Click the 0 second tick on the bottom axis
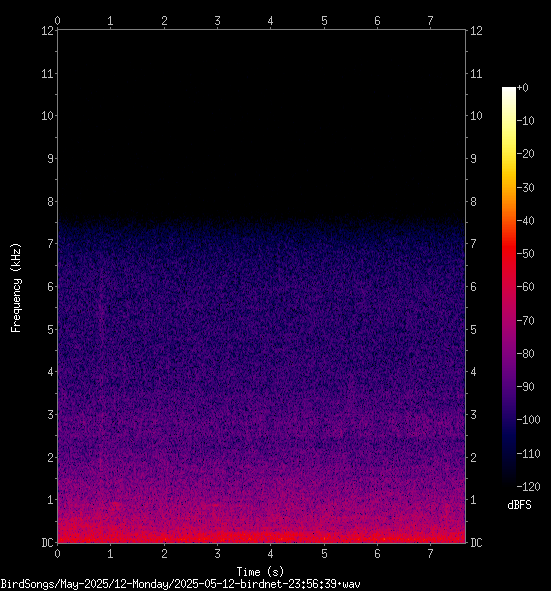The height and width of the screenshot is (591, 551). tap(57, 553)
